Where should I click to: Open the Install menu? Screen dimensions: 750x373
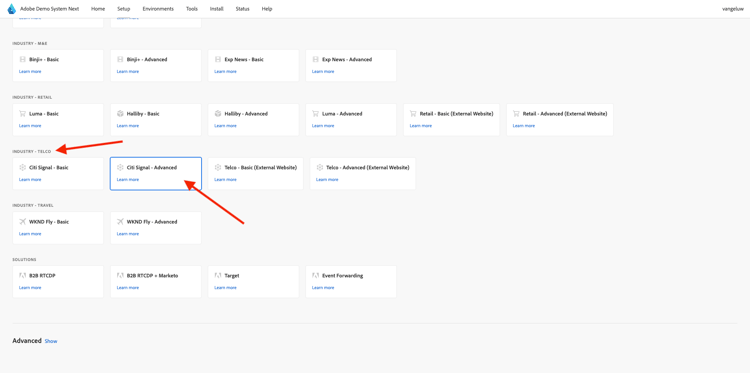217,9
